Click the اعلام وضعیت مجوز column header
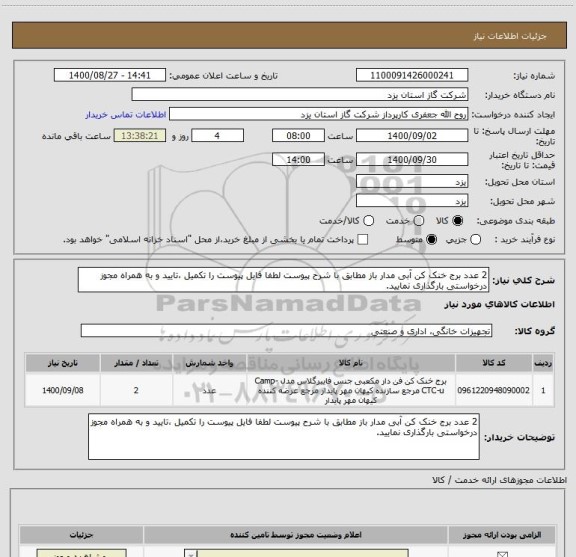This screenshot has width=576, height=557. (296, 535)
